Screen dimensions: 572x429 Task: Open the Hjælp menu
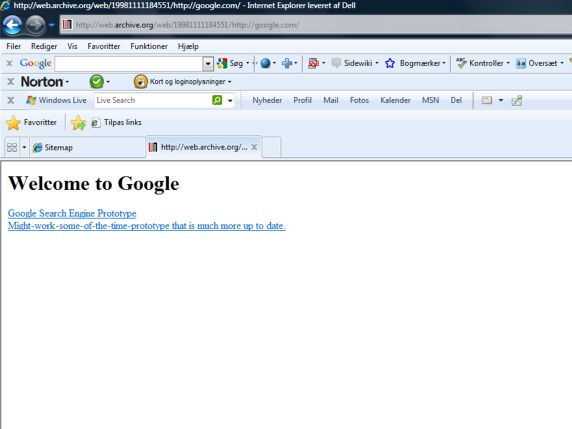pyautogui.click(x=188, y=46)
